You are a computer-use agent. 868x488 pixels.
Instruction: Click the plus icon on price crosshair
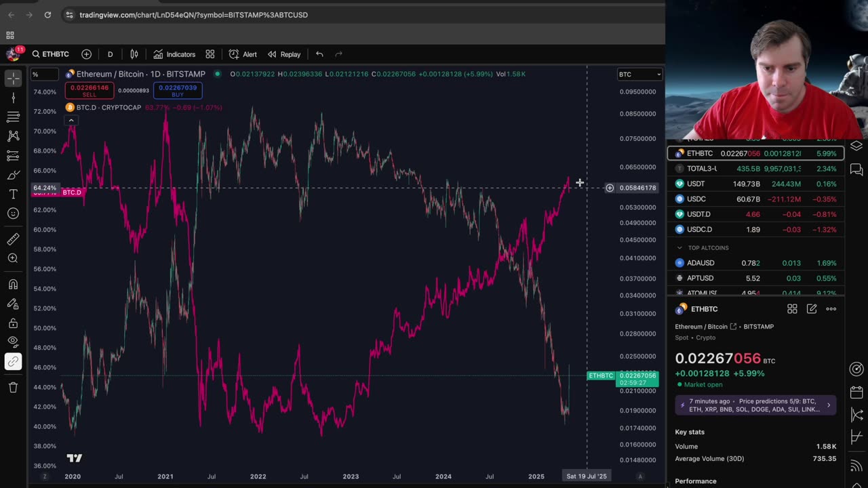(x=610, y=188)
